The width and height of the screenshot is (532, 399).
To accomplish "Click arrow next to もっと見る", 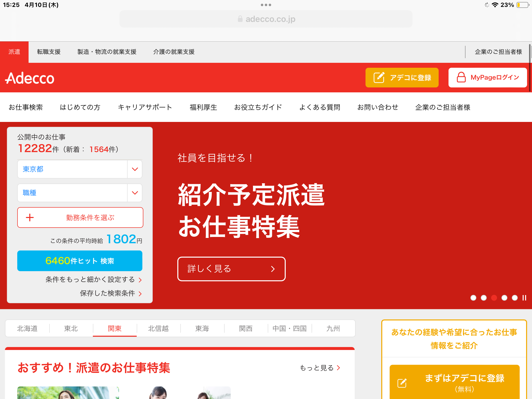I will click(x=339, y=368).
